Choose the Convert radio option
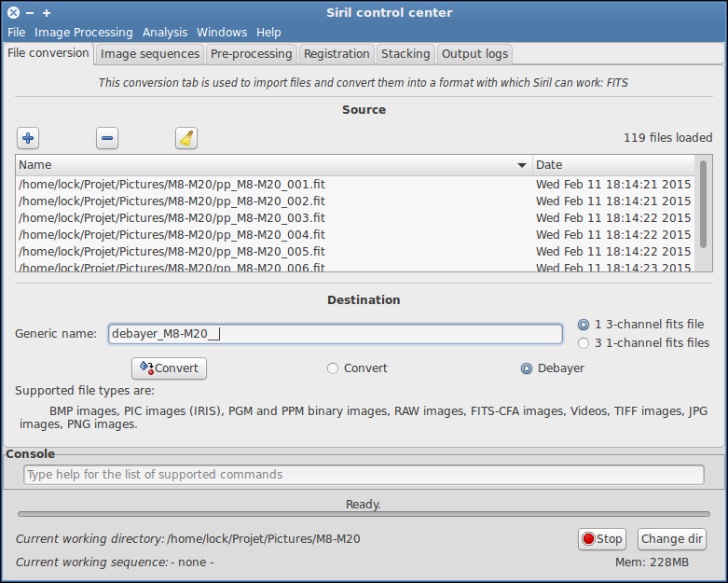 pyautogui.click(x=333, y=368)
